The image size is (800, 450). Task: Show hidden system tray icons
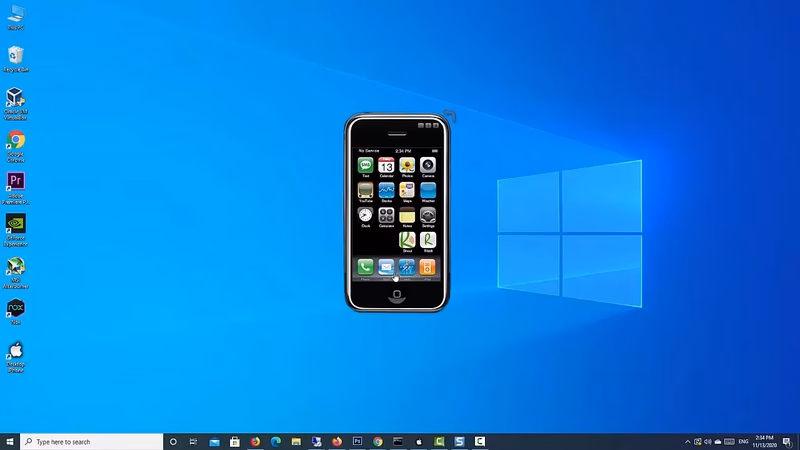687,442
